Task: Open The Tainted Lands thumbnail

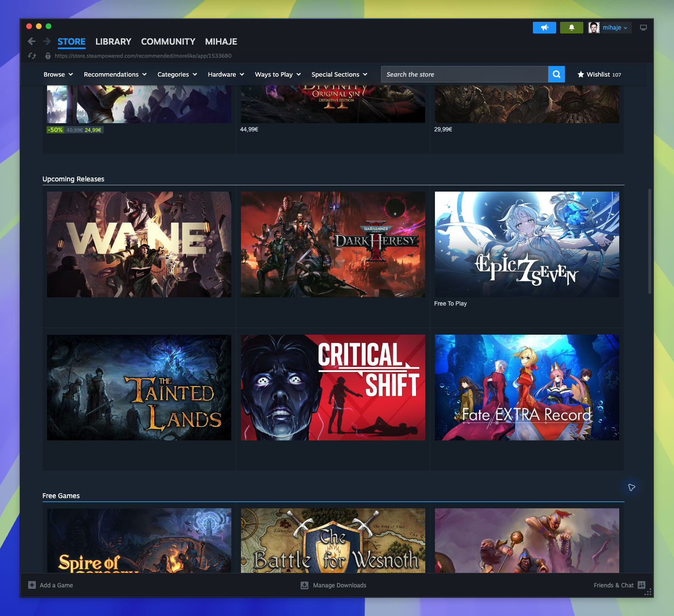Action: click(x=139, y=388)
